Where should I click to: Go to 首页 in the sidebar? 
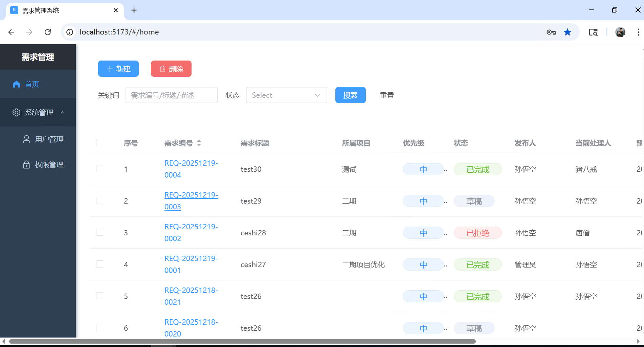pyautogui.click(x=38, y=84)
